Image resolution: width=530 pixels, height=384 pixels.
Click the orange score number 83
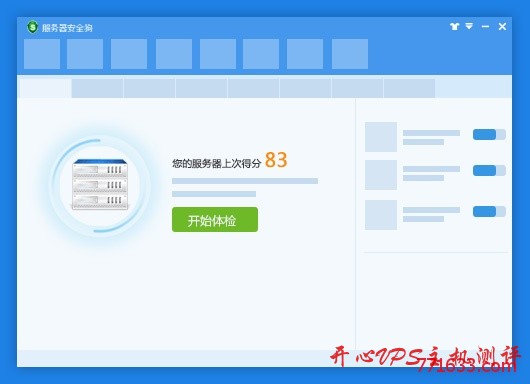point(276,160)
